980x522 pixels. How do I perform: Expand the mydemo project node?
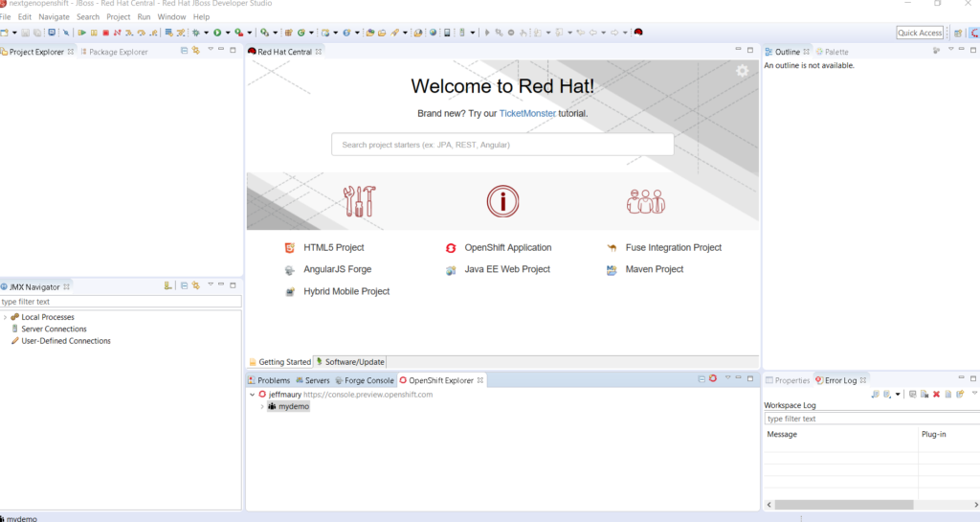261,407
